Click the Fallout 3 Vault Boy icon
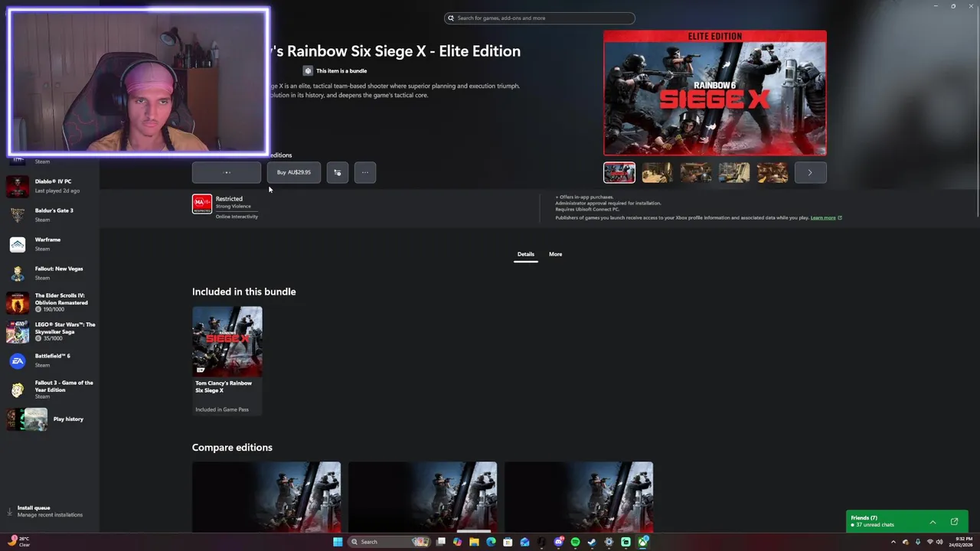 18,390
